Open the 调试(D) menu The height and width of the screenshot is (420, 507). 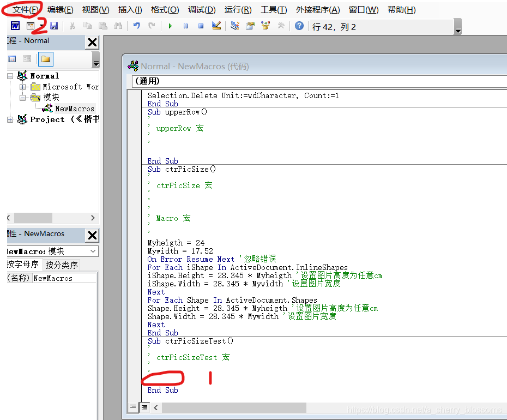coord(202,10)
